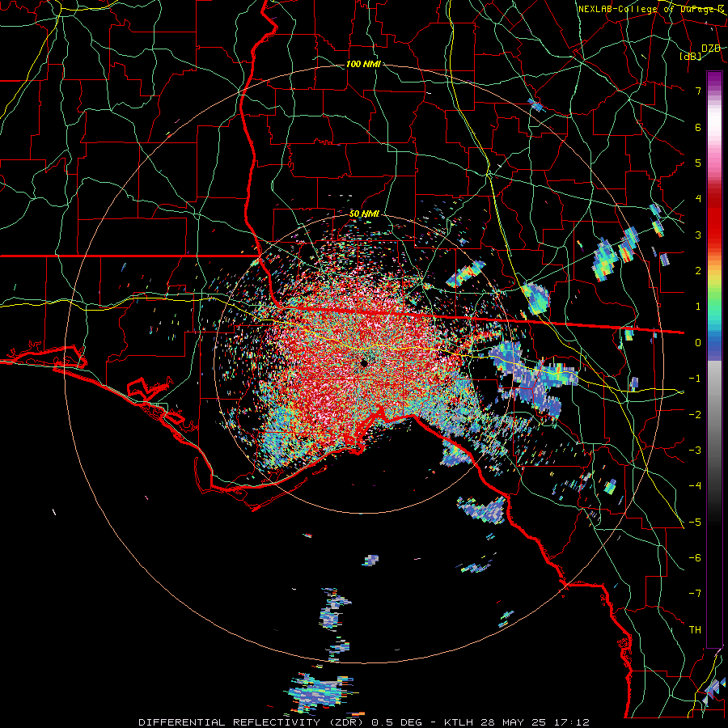Image resolution: width=728 pixels, height=728 pixels.
Task: Click the -5 value on color scale
Action: pos(695,522)
